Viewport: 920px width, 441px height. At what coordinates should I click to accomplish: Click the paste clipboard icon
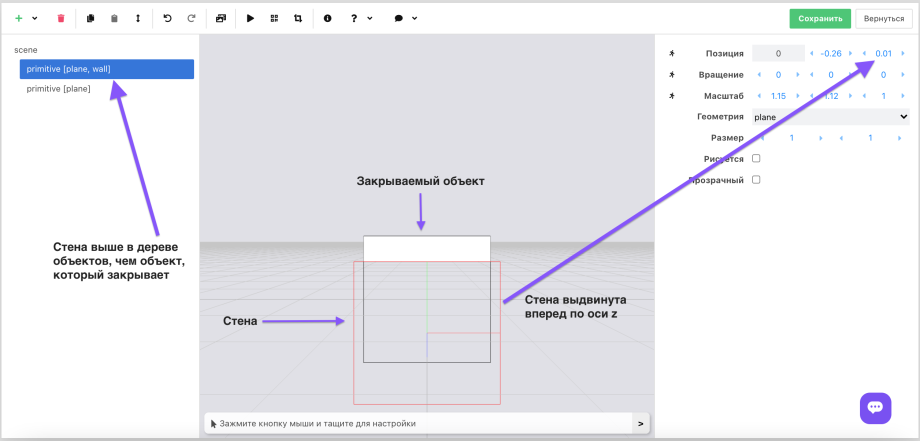click(x=114, y=18)
